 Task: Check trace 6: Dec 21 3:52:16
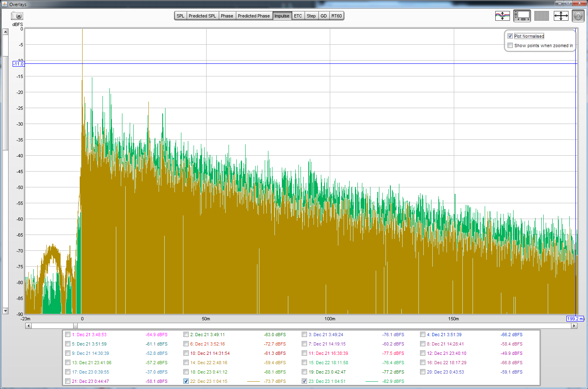point(186,344)
